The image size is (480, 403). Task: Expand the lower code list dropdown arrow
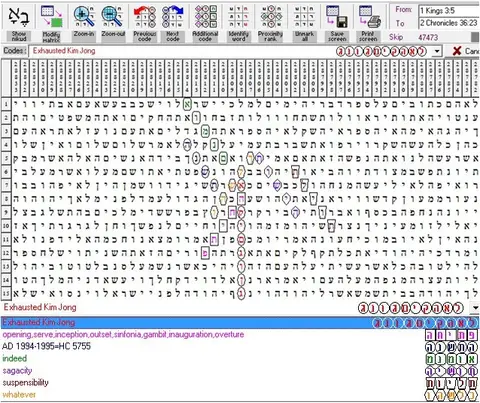pyautogui.click(x=475, y=308)
